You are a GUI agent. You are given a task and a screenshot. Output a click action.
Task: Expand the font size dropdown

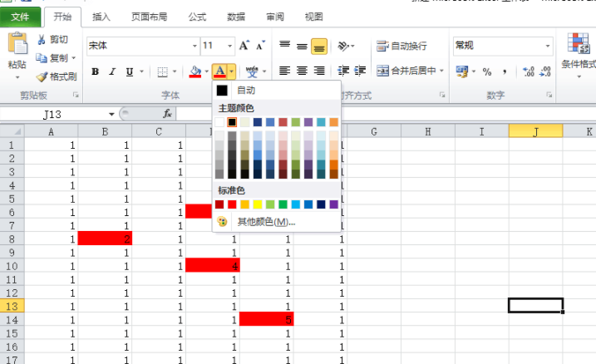[x=229, y=46]
